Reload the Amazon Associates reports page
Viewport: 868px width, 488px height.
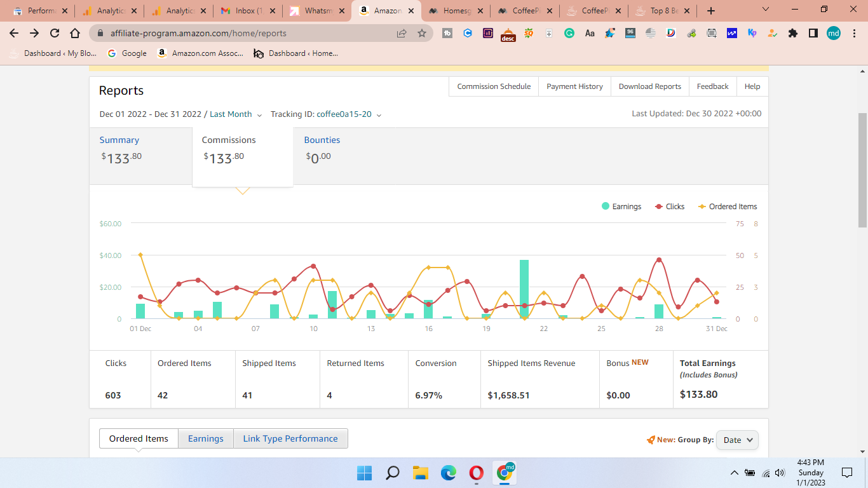55,33
